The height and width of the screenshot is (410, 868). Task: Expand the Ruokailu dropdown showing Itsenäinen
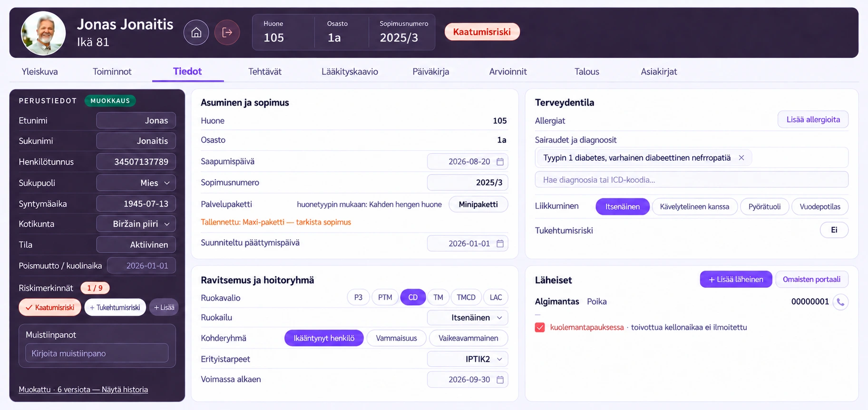tap(468, 318)
